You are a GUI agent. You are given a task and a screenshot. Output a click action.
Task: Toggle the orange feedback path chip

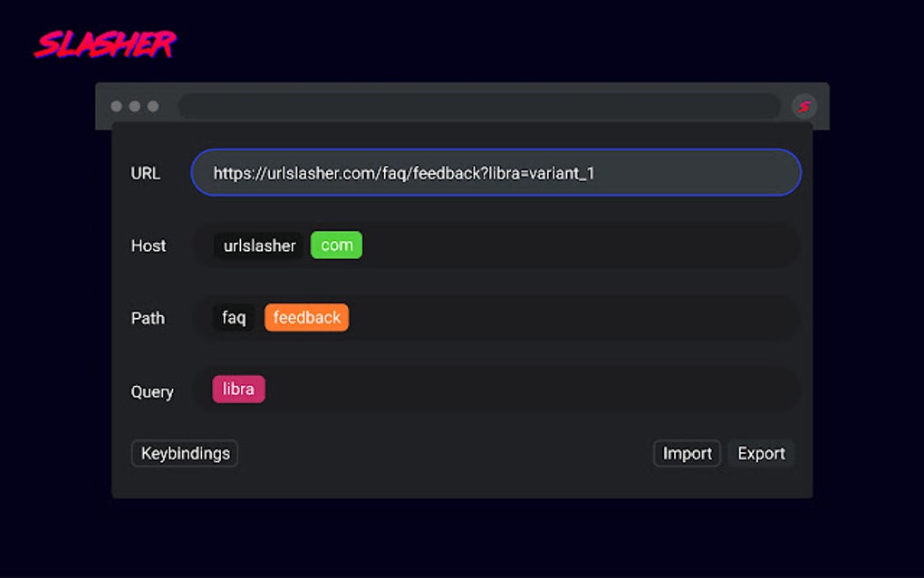click(306, 318)
